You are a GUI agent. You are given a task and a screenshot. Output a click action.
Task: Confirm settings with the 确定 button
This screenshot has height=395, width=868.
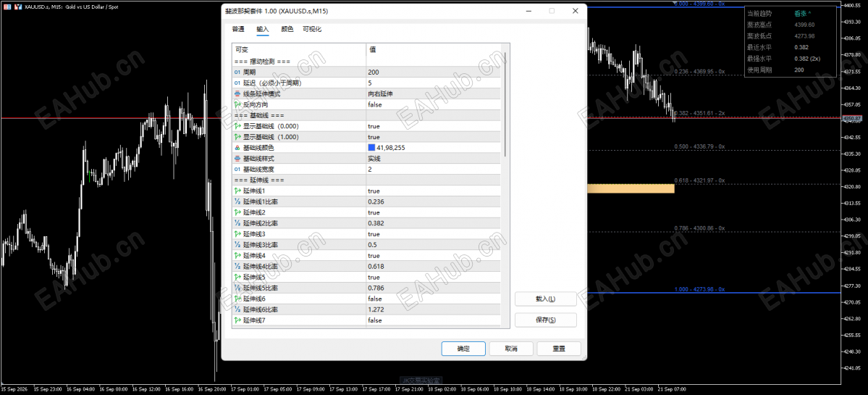463,349
